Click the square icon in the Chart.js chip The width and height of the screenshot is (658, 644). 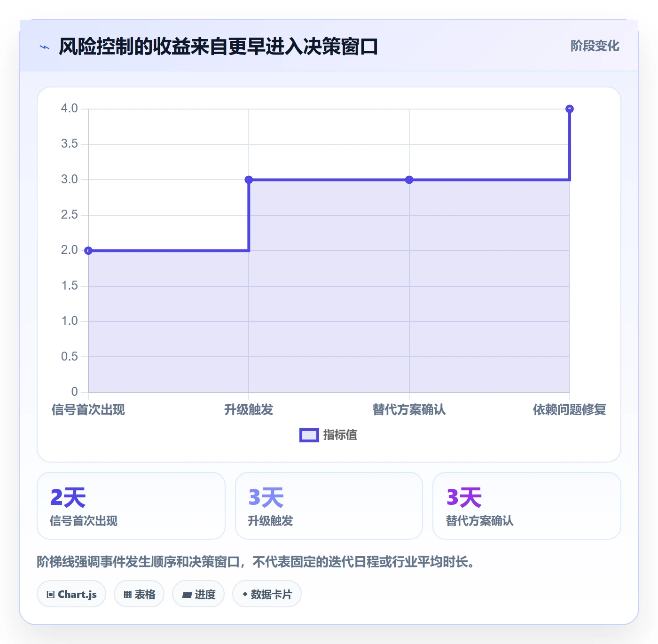(x=51, y=595)
